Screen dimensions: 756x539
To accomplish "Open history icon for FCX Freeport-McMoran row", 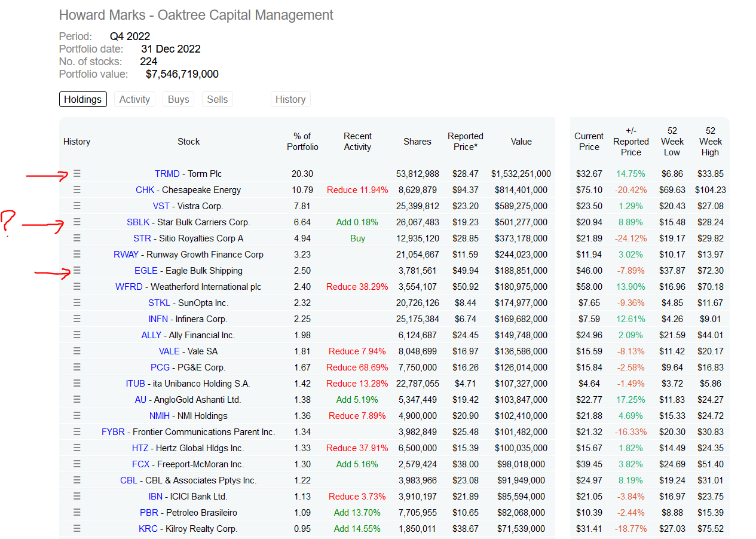I will tap(76, 464).
